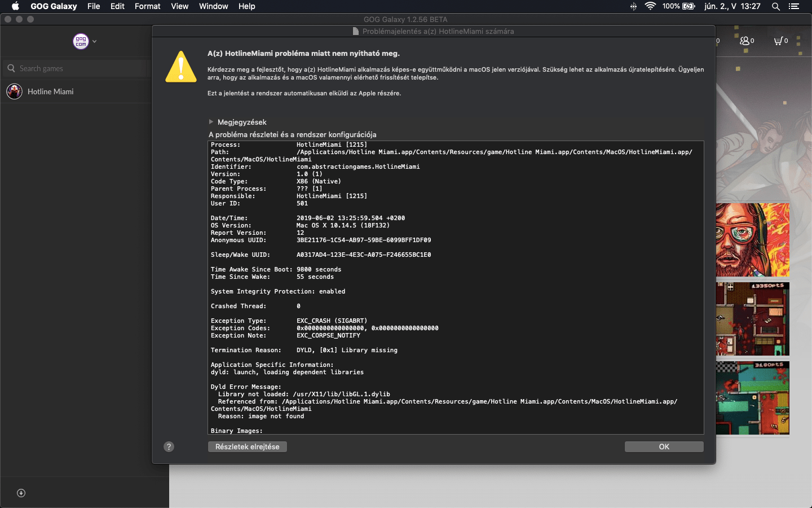Click the Bluetooth status icon
This screenshot has width=812, height=508.
pyautogui.click(x=633, y=6)
